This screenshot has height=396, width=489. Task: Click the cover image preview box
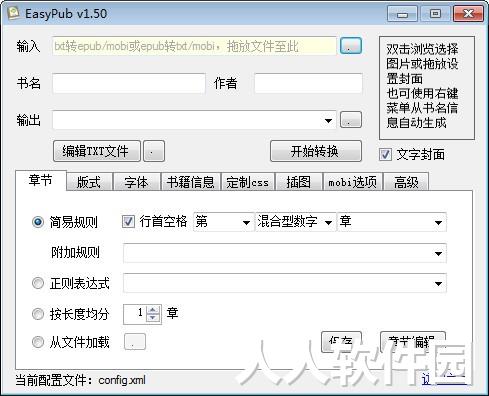(x=427, y=88)
